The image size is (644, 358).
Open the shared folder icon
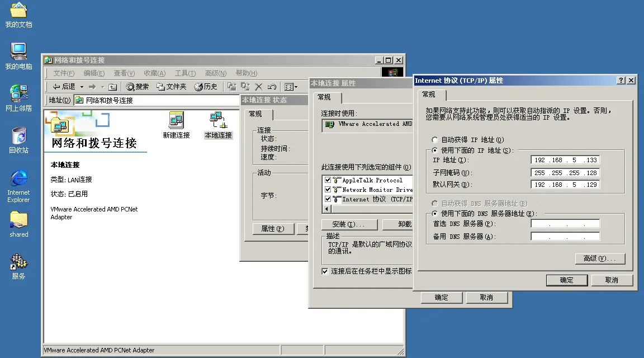point(18,224)
